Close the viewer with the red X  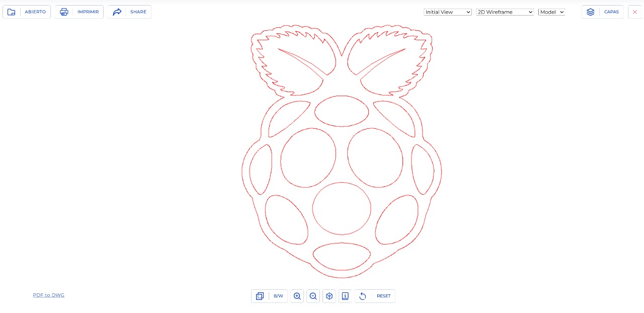click(634, 12)
